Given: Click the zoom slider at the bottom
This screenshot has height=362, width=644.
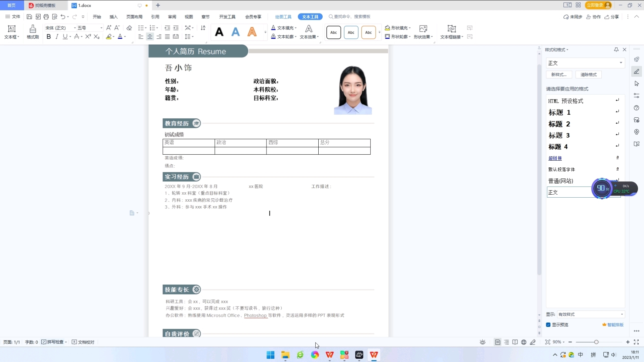Looking at the screenshot, I should pyautogui.click(x=597, y=342).
